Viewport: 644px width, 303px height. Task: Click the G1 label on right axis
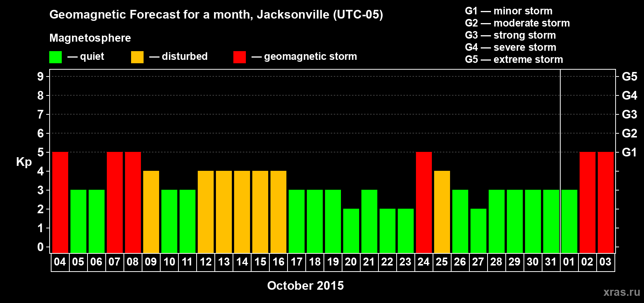pos(630,152)
